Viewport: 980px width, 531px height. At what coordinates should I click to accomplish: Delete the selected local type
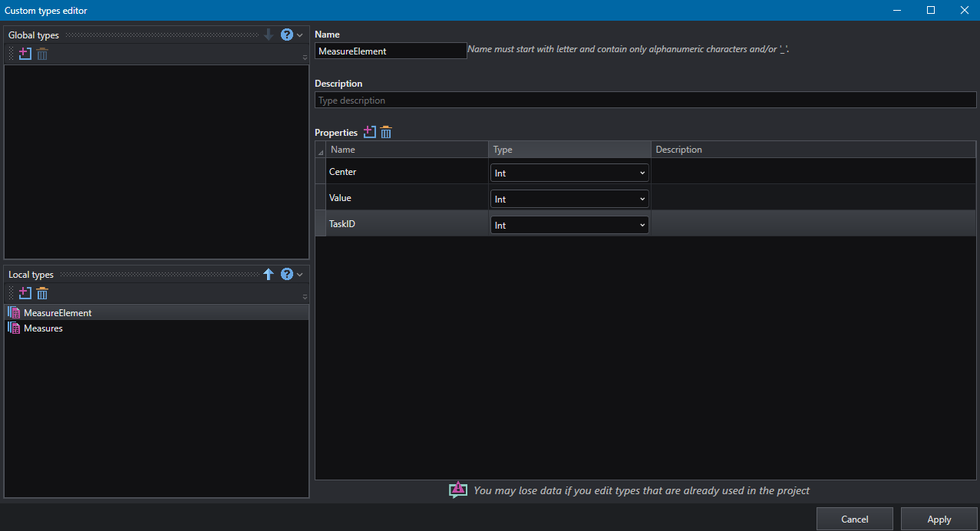[42, 293]
